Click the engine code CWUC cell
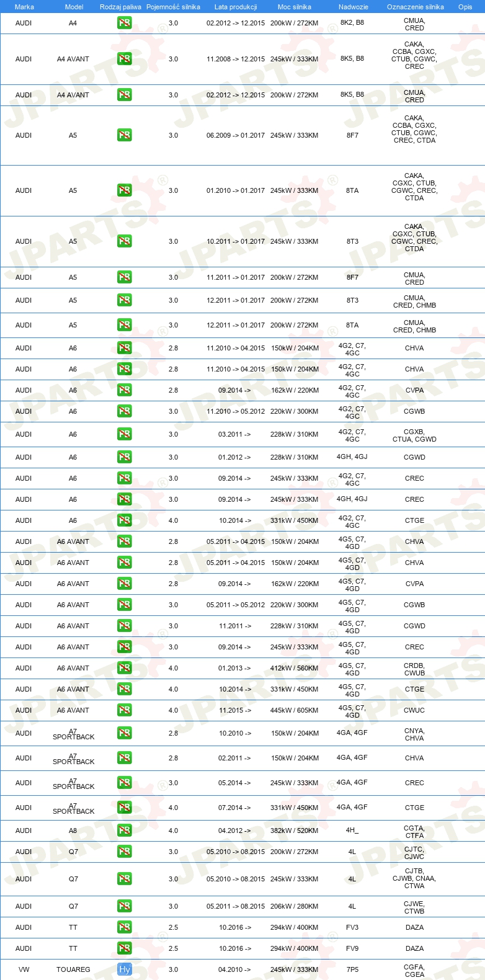This screenshot has width=485, height=980. point(414,710)
